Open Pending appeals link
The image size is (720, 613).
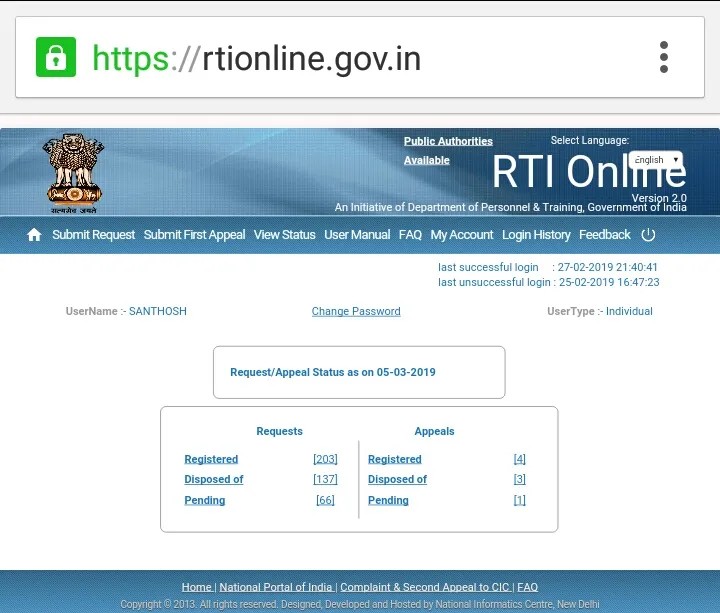388,500
